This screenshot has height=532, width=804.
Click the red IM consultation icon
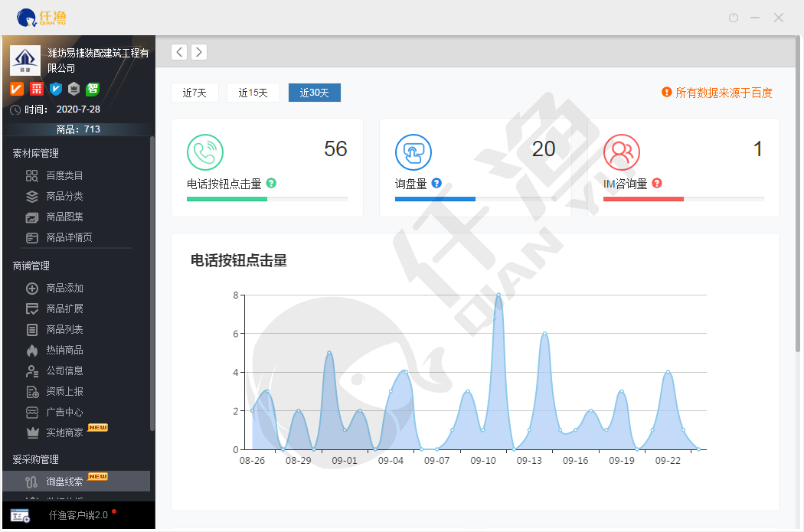click(x=621, y=152)
